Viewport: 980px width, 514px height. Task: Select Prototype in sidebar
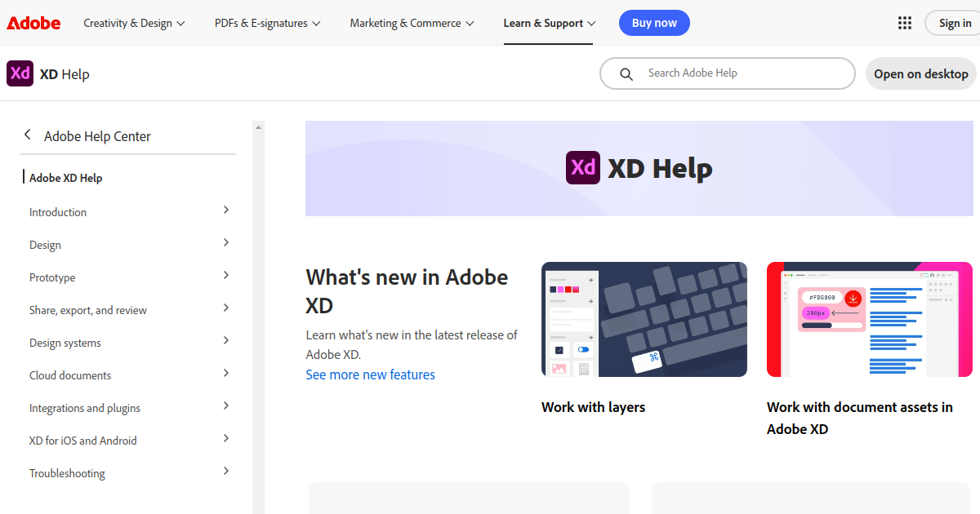(52, 277)
